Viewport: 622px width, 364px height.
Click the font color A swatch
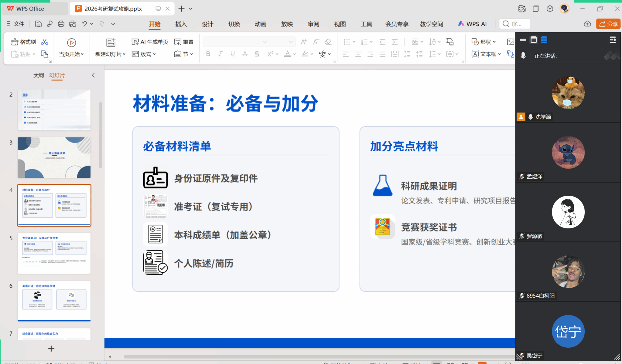[x=287, y=54]
